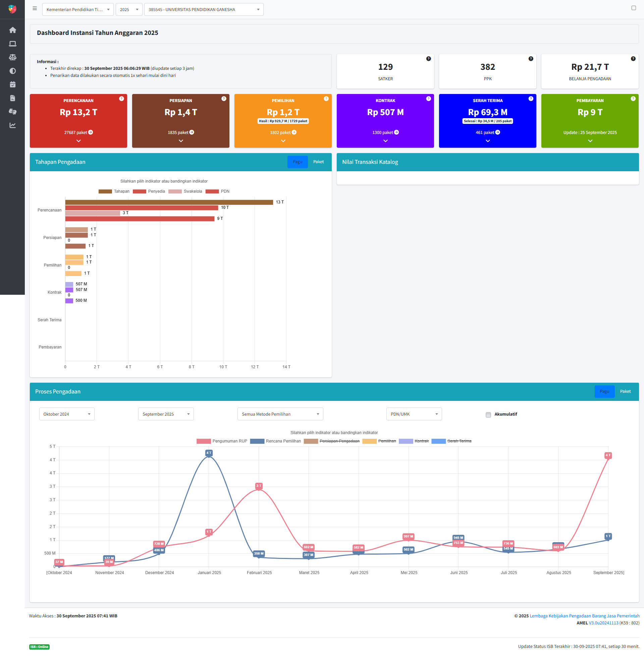Click arrow icon beside 27687 paket
Screen dimensions: 644x658
(x=91, y=132)
